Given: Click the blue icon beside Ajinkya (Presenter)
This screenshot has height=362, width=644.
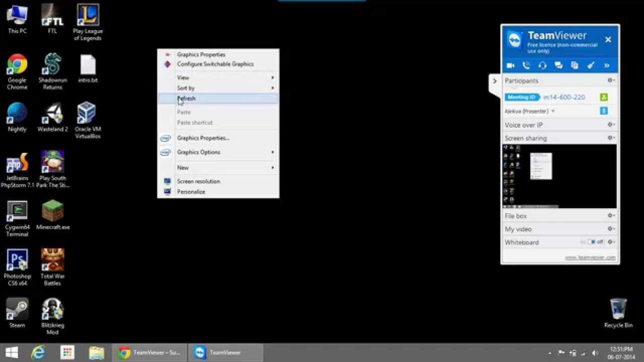Looking at the screenshot, I should point(604,111).
